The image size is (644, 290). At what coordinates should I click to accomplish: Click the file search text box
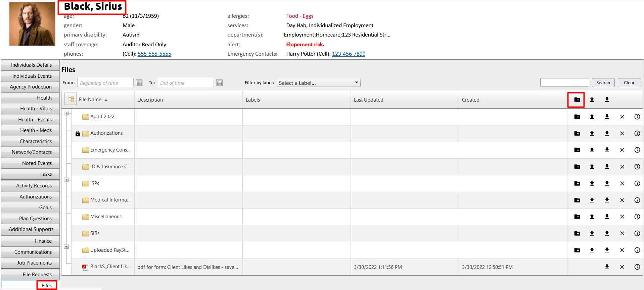pyautogui.click(x=564, y=82)
